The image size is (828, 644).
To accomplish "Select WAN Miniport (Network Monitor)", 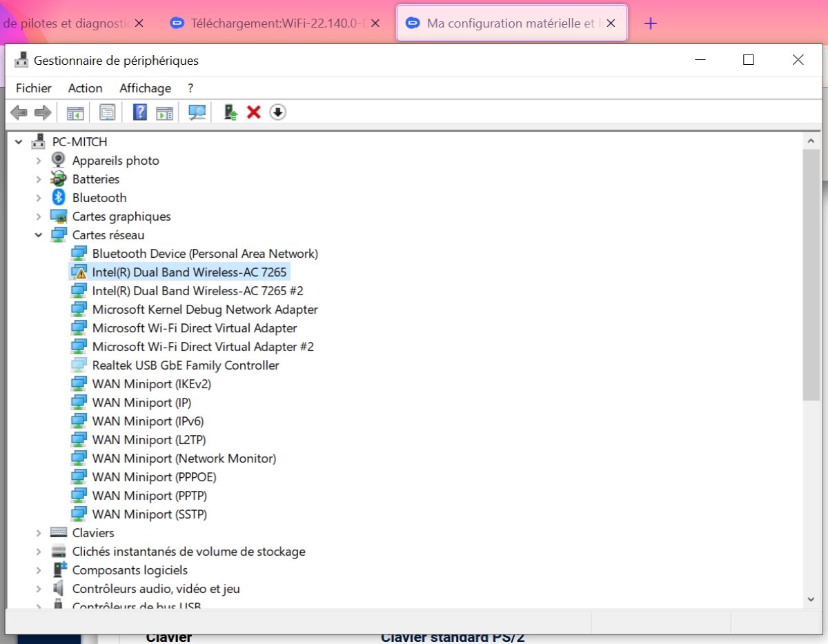I will pos(184,458).
